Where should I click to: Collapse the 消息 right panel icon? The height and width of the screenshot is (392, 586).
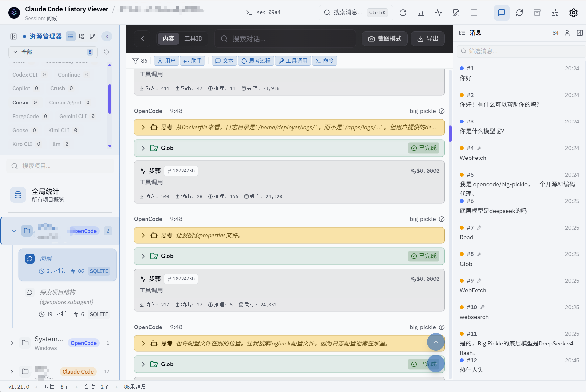click(x=580, y=33)
